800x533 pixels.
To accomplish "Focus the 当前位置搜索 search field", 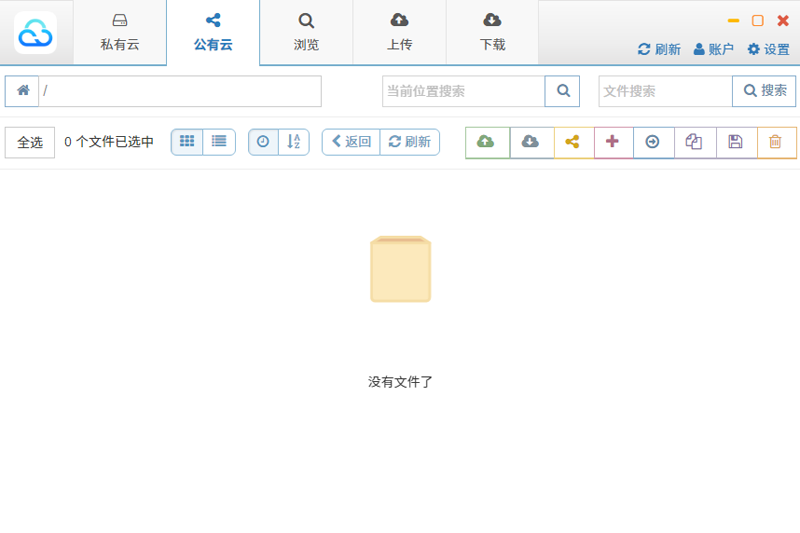I will [463, 91].
